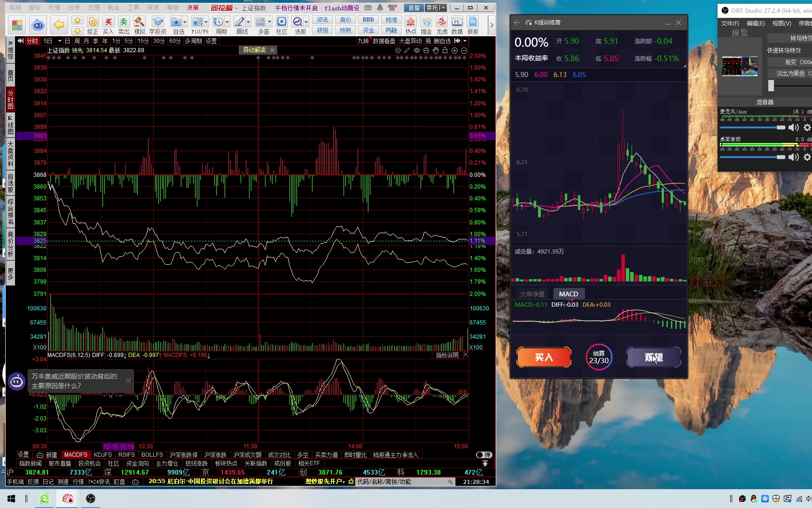Open the 龙虎 dragon icon

point(442,25)
